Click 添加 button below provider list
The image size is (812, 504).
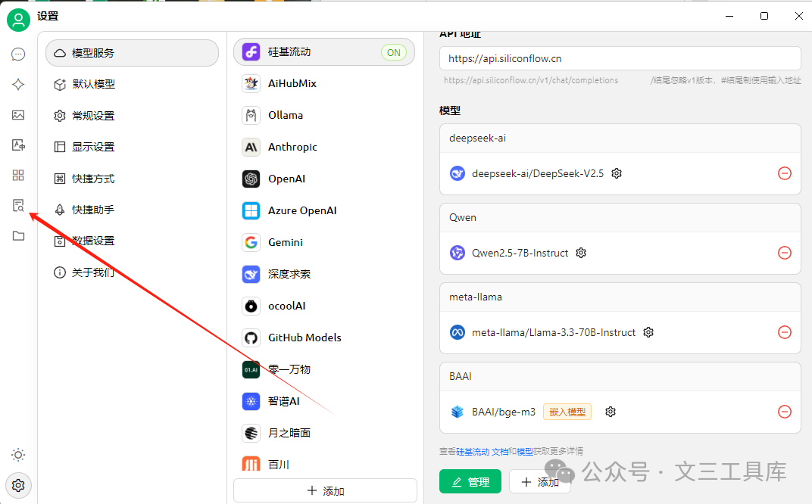tap(325, 490)
